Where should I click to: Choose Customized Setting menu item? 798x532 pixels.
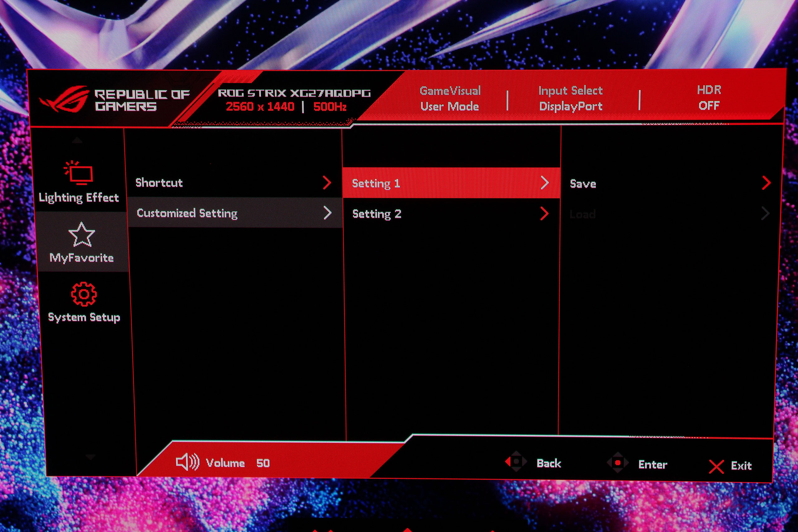[x=187, y=213]
